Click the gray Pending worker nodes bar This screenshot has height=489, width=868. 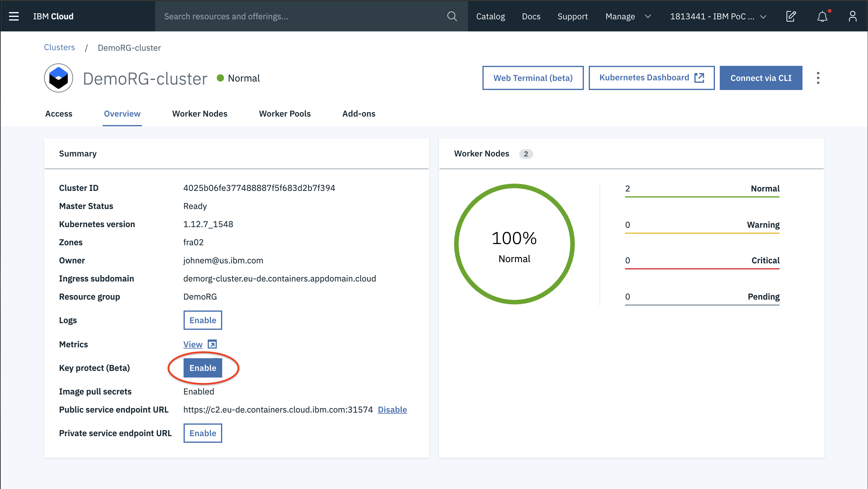point(702,305)
